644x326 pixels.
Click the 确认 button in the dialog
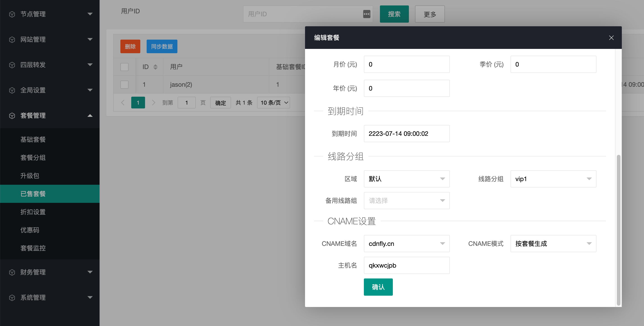[x=378, y=287]
